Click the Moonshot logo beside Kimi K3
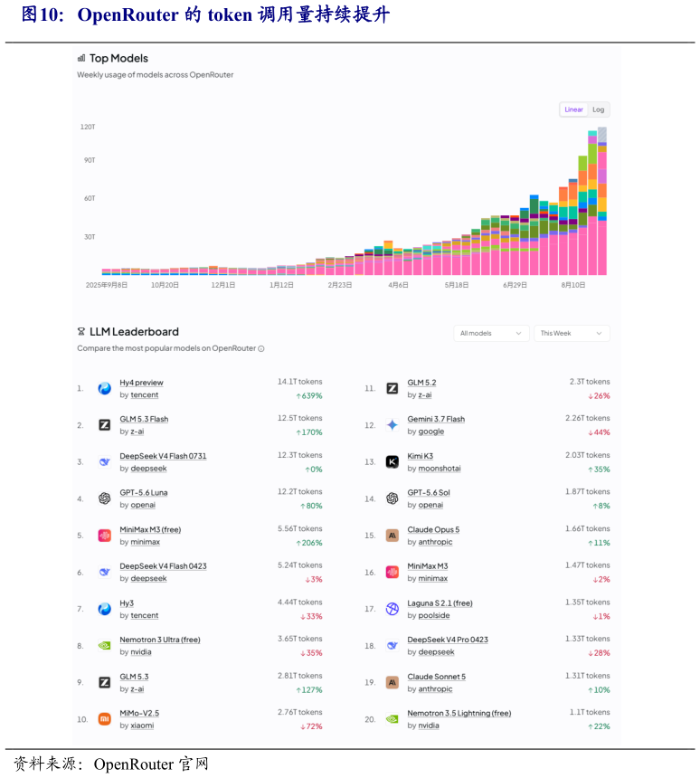 pyautogui.click(x=392, y=462)
